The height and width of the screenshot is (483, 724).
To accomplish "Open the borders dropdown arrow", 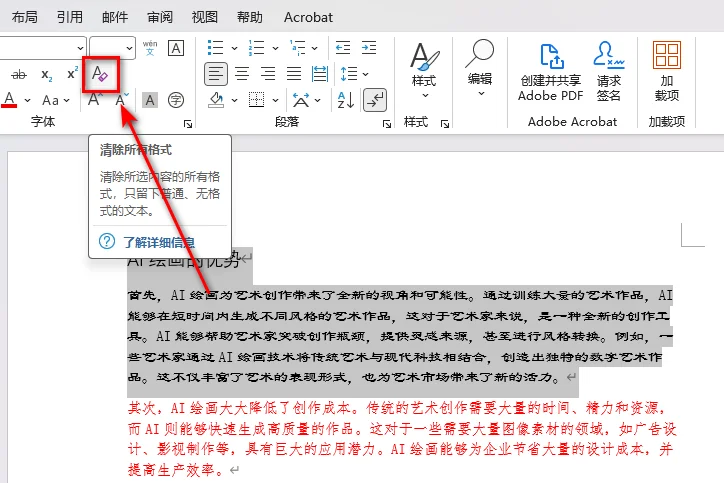I will click(x=275, y=100).
